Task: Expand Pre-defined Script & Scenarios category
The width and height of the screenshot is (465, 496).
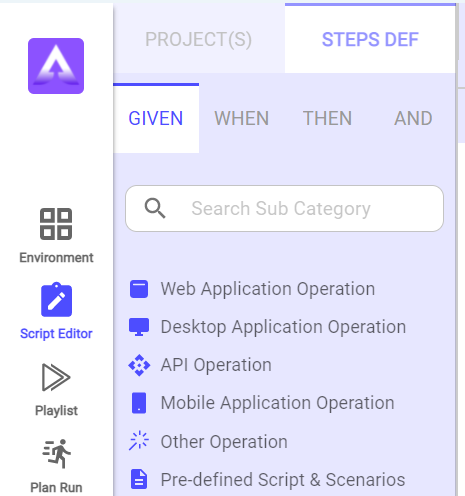Action: click(x=283, y=479)
